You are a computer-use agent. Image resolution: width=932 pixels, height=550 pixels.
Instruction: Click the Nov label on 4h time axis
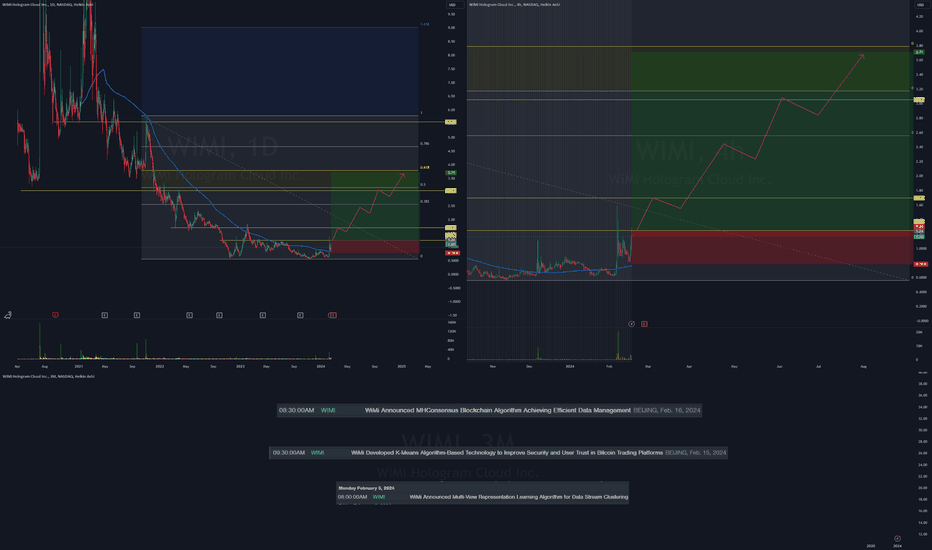pos(493,367)
